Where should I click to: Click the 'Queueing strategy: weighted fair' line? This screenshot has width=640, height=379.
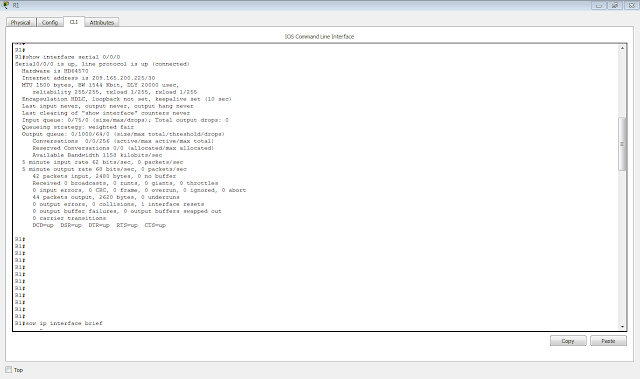(x=78, y=127)
